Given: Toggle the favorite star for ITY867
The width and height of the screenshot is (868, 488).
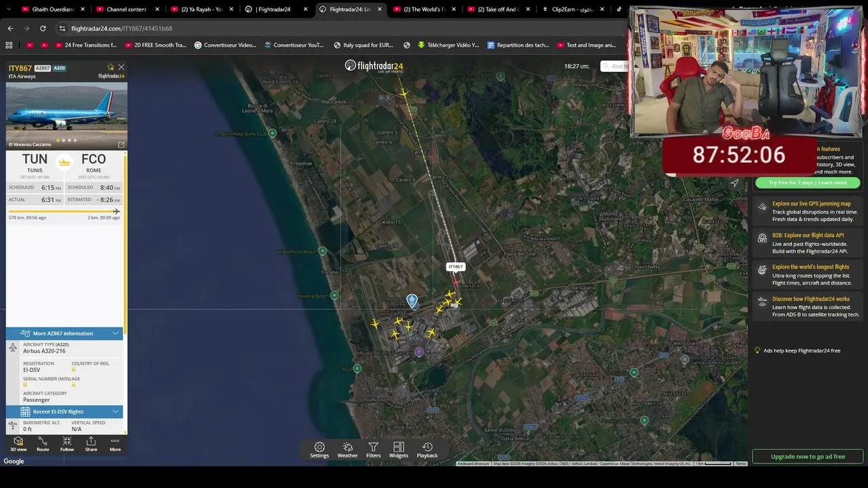Looking at the screenshot, I should (111, 67).
